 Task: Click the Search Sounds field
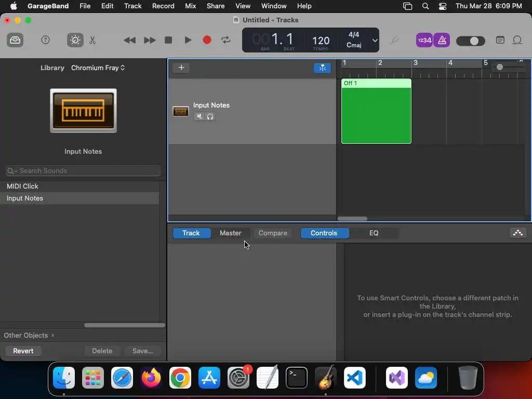83,170
